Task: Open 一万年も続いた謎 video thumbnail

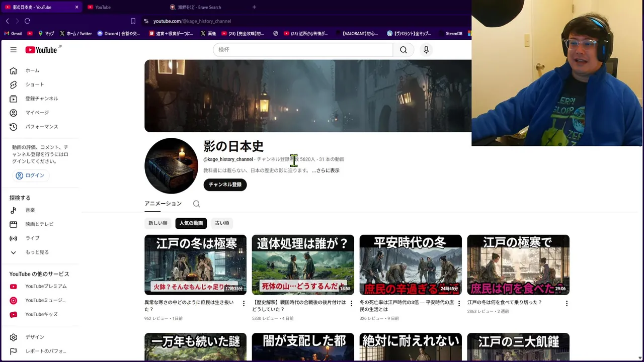Action: (195, 346)
